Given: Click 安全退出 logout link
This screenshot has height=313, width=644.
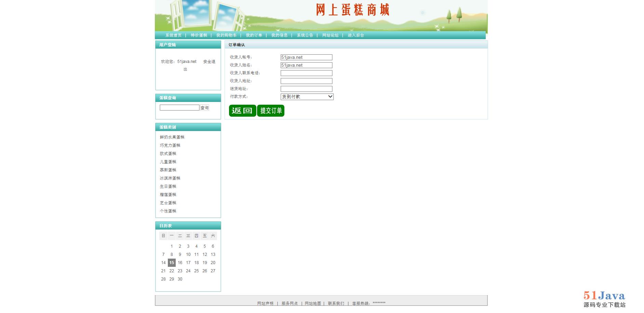Looking at the screenshot, I should 209,62.
